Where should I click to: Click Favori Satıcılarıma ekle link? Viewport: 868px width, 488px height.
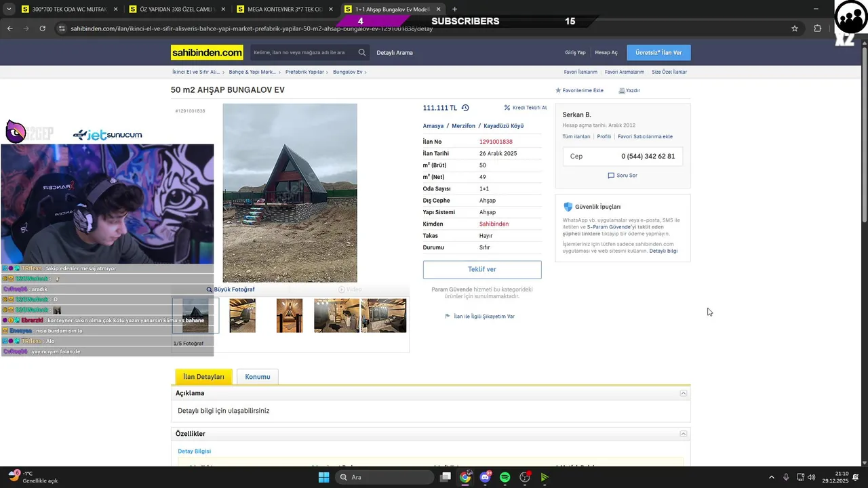tap(645, 137)
